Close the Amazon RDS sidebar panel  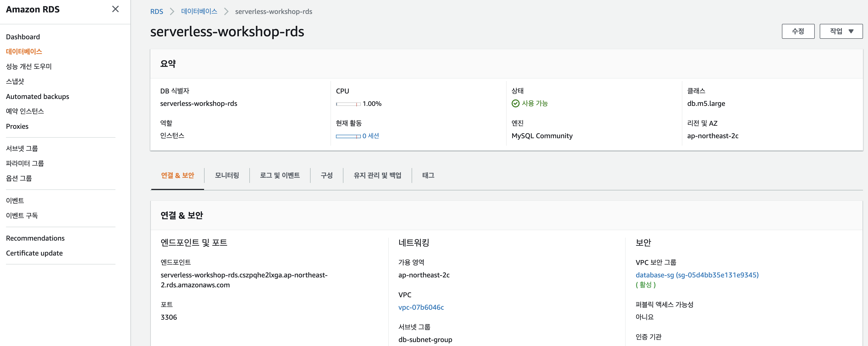115,9
